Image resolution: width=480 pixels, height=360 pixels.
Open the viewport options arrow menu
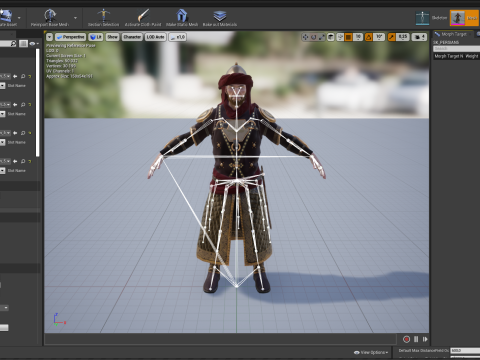coord(49,37)
